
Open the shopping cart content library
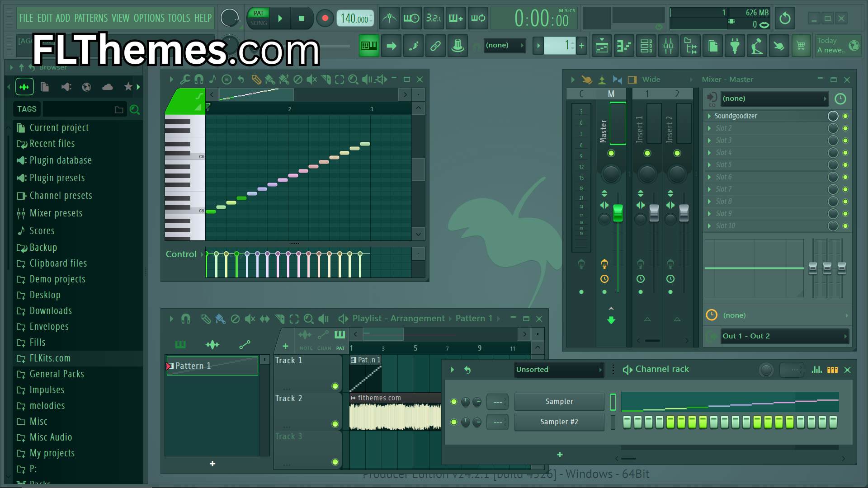(801, 45)
